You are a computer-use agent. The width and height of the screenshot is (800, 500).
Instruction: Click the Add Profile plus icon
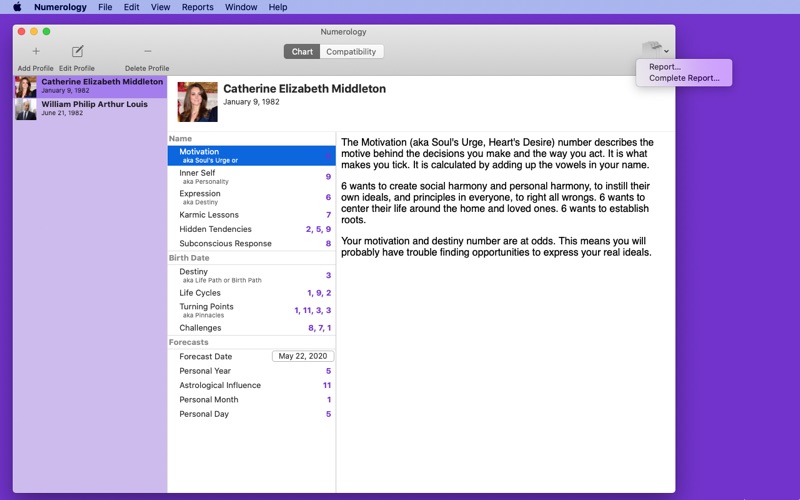36,51
